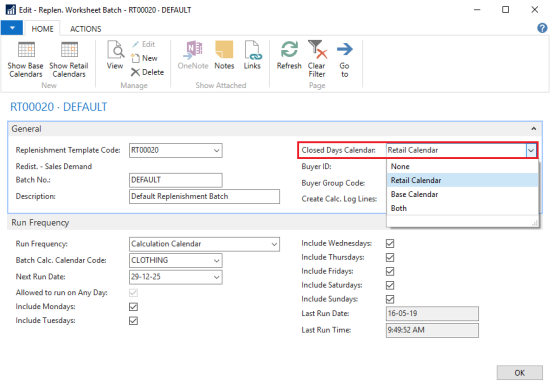Delete the record using Delete icon
Screen dimensions: 550x387
tap(147, 72)
